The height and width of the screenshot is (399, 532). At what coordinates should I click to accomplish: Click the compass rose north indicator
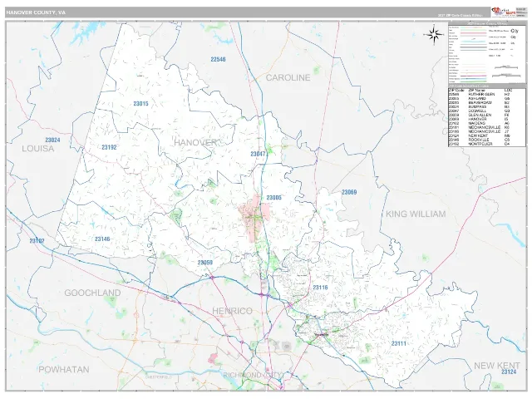pyautogui.click(x=434, y=34)
